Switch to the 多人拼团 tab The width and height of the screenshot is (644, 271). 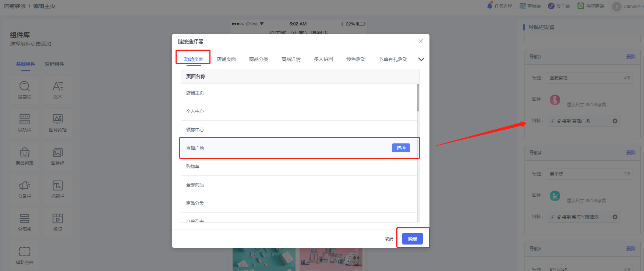click(x=323, y=59)
